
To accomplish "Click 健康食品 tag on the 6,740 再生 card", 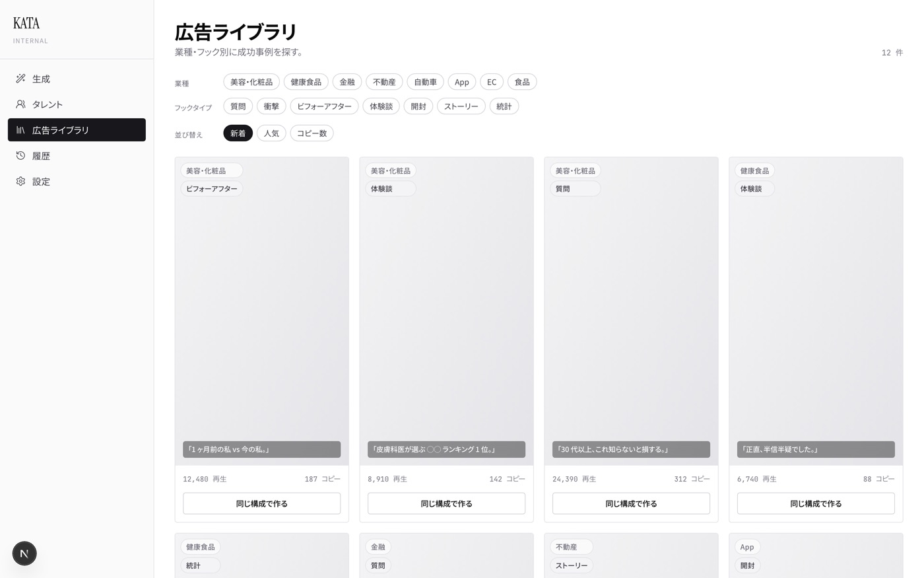I will click(755, 171).
